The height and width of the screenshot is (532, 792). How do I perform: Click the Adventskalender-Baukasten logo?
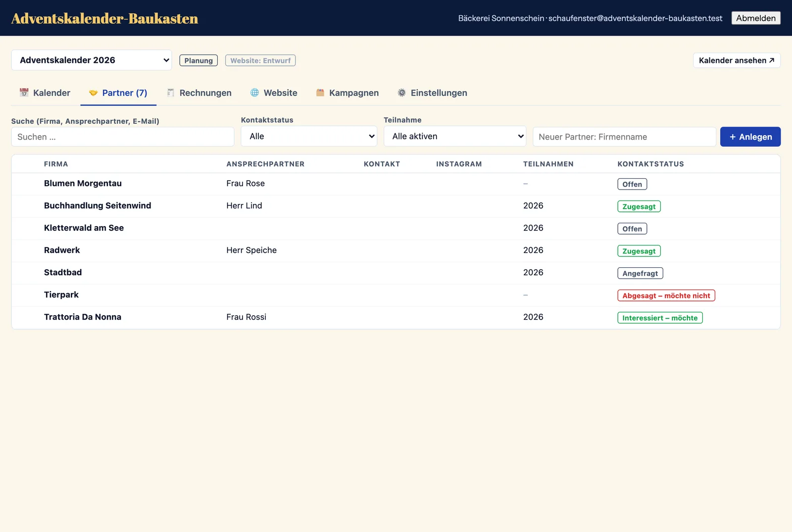click(x=104, y=18)
